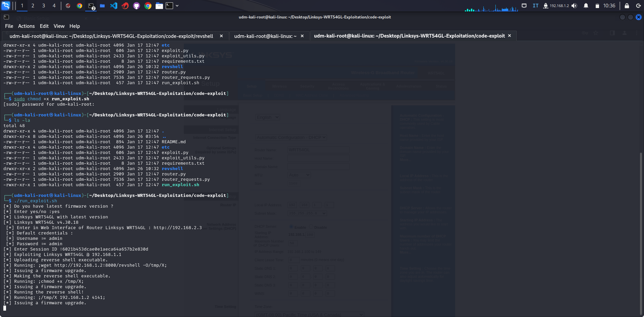Close the code-exploit/revshell tab
The width and height of the screenshot is (644, 317).
(x=221, y=36)
